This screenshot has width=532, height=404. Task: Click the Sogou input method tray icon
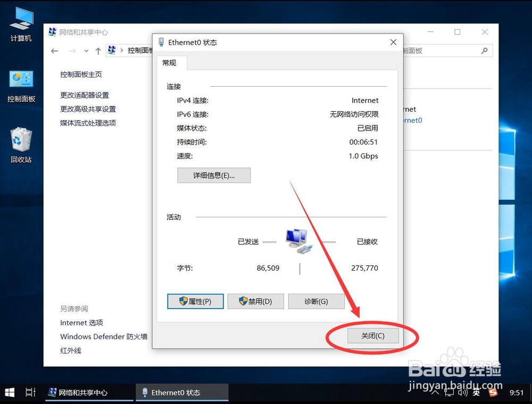pos(493,392)
